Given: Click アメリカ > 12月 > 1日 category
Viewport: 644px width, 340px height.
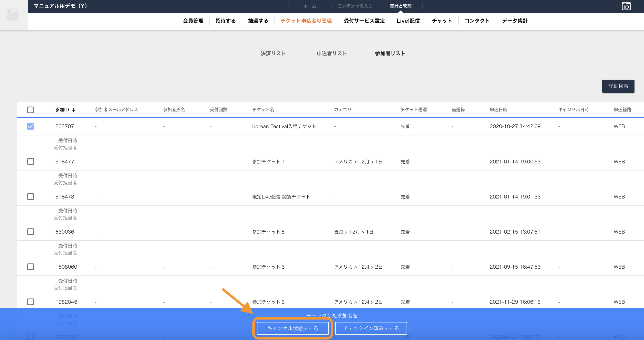Looking at the screenshot, I should click(358, 162).
